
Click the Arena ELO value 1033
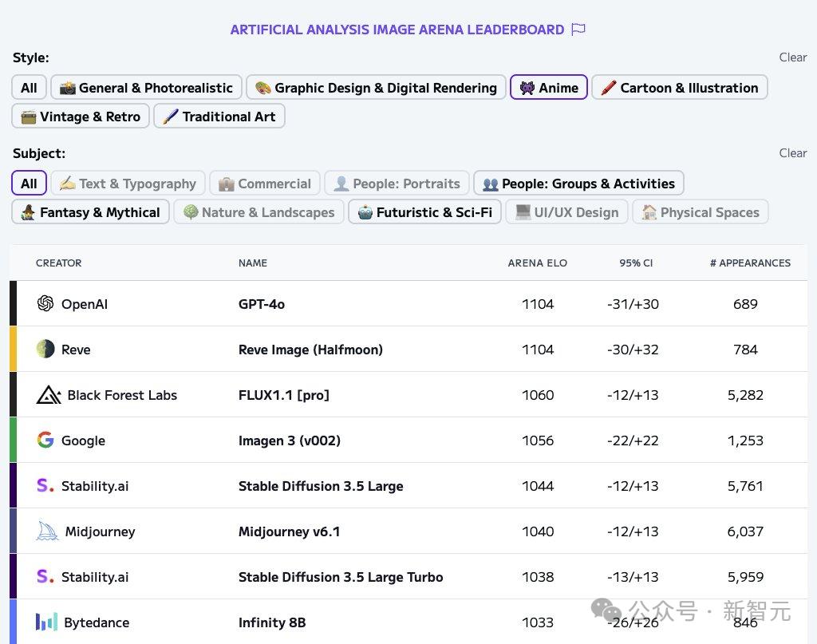pos(538,622)
